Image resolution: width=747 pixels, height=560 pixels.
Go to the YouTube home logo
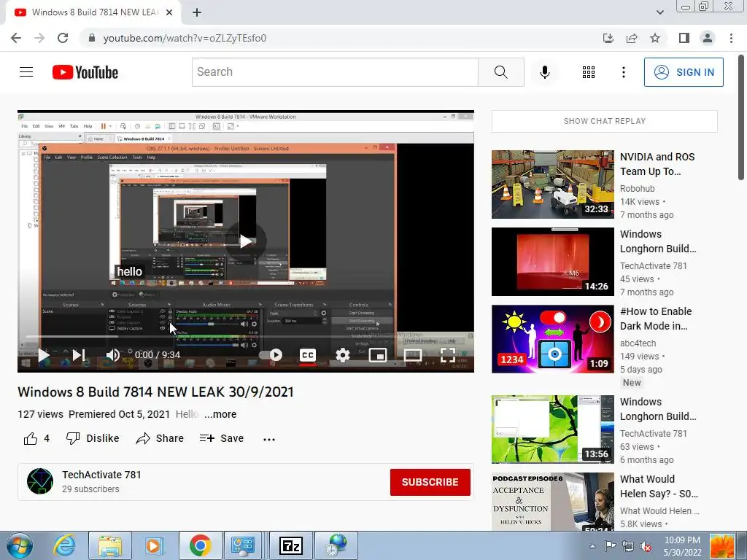click(x=85, y=72)
